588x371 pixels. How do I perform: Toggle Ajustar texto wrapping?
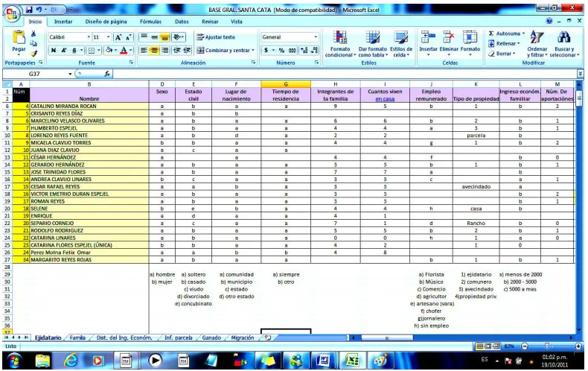tap(216, 37)
